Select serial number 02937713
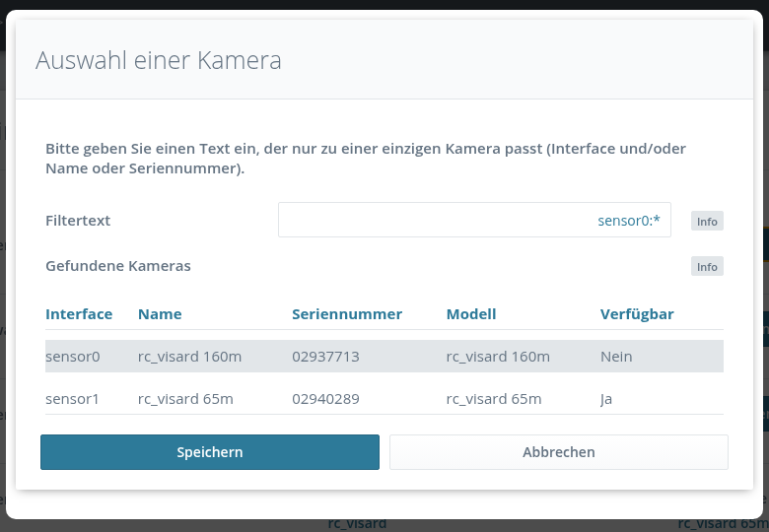The height and width of the screenshot is (532, 769). (x=325, y=357)
